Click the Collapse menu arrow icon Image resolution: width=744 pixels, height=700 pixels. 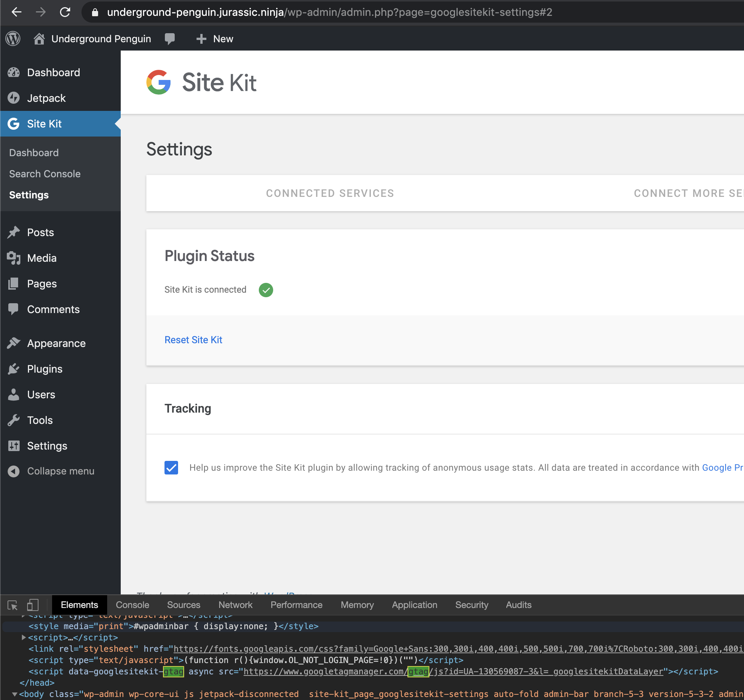point(14,471)
